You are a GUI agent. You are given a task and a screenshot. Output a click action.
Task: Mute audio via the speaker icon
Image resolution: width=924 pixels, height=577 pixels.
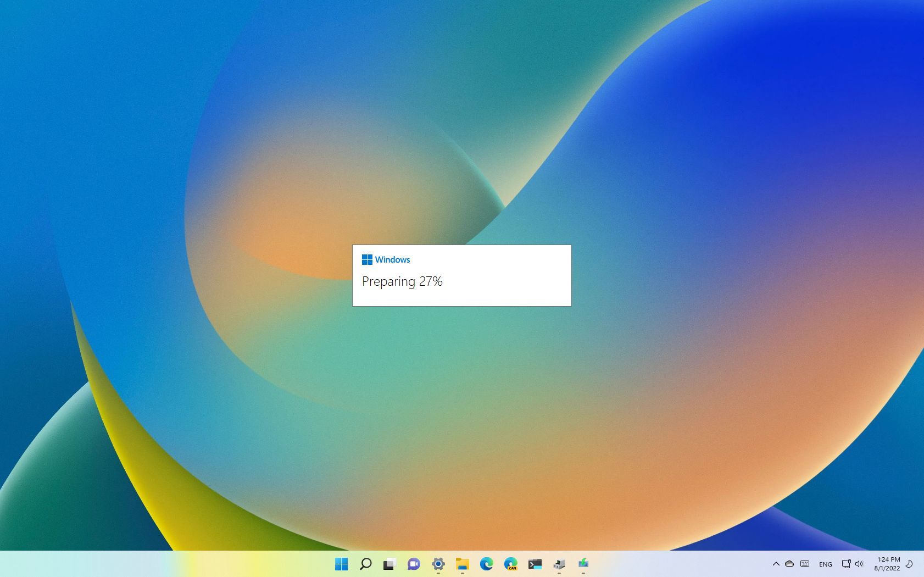coord(859,564)
